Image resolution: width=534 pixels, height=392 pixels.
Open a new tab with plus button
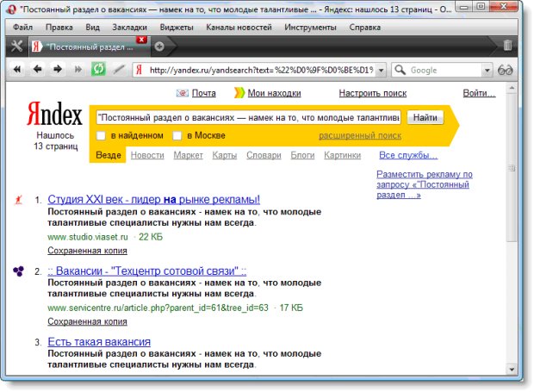click(159, 47)
